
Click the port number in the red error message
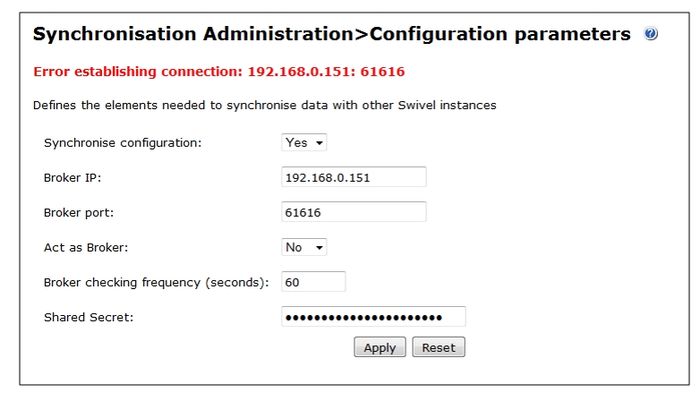[x=385, y=72]
